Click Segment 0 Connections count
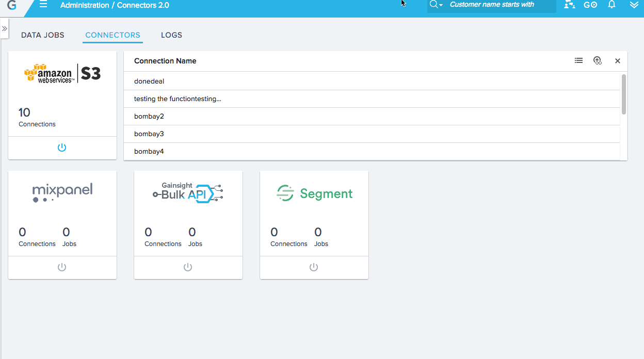 [289, 237]
